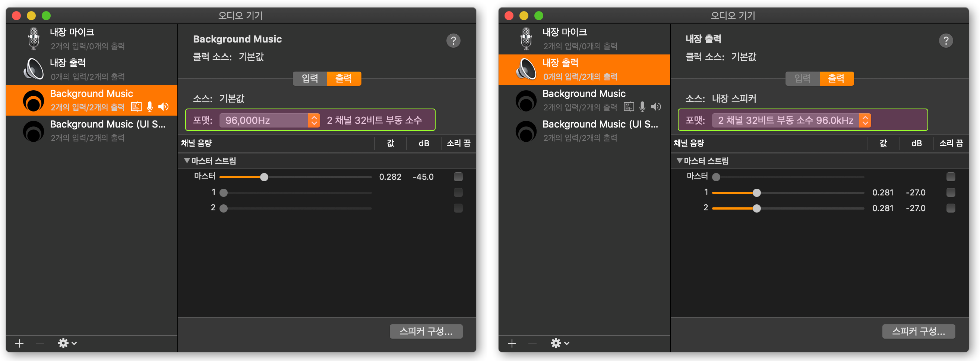Click the 값 column header in left window
The width and height of the screenshot is (980, 361).
click(x=391, y=143)
